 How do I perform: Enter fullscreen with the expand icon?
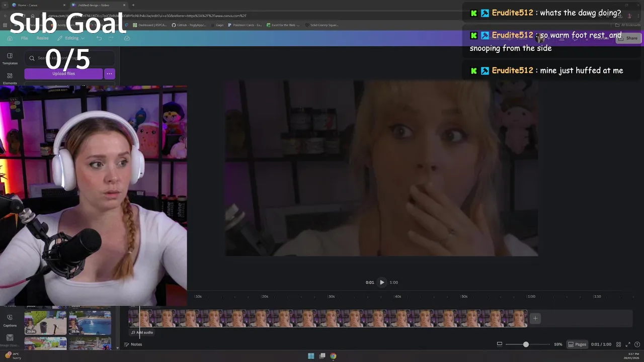[x=628, y=344]
